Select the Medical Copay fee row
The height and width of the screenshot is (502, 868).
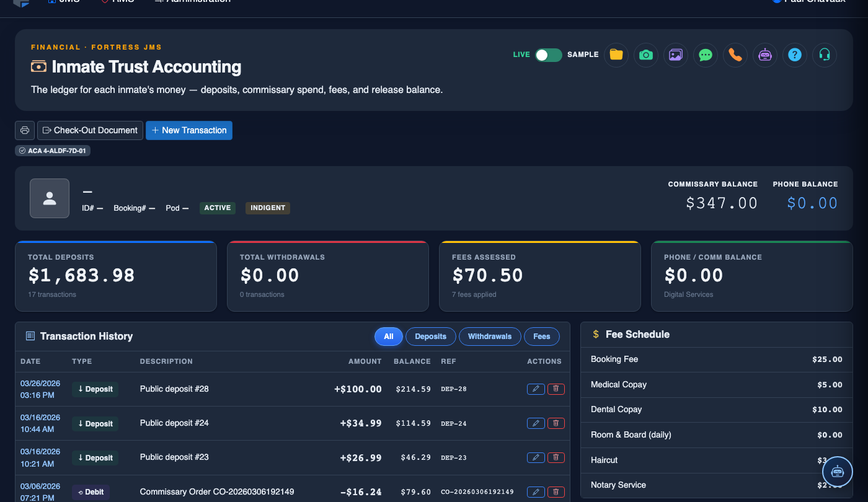pyautogui.click(x=717, y=384)
